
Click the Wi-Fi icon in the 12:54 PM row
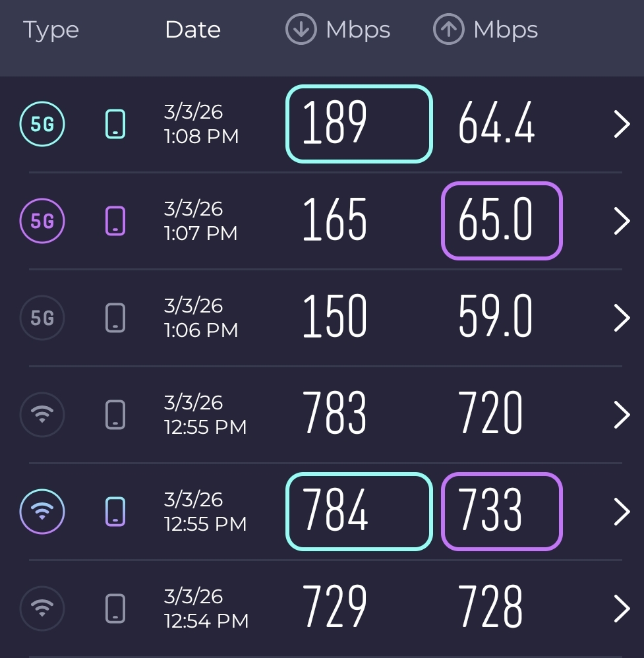[42, 609]
